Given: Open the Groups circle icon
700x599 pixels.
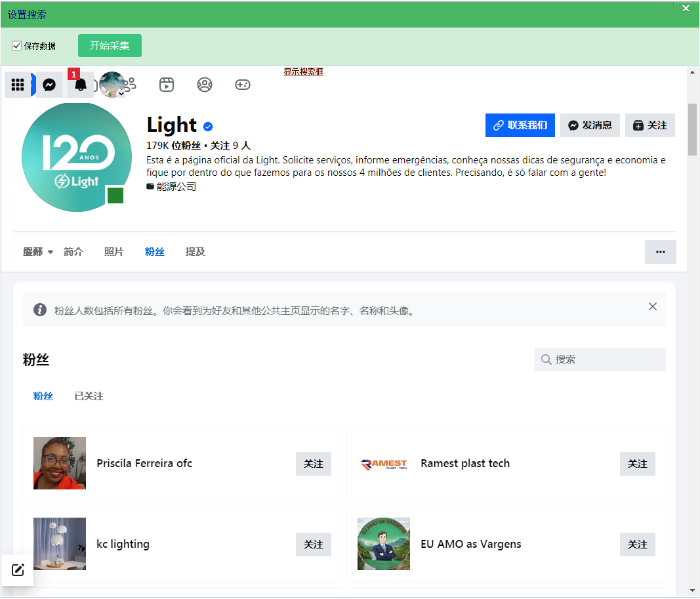Looking at the screenshot, I should pos(205,85).
